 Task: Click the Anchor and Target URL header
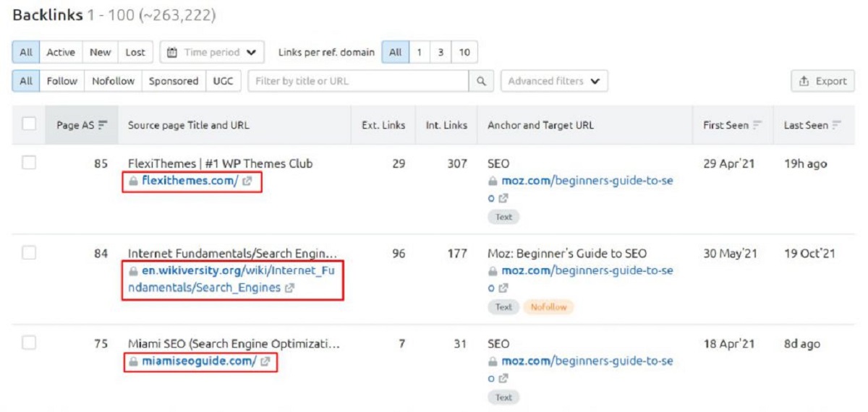540,125
